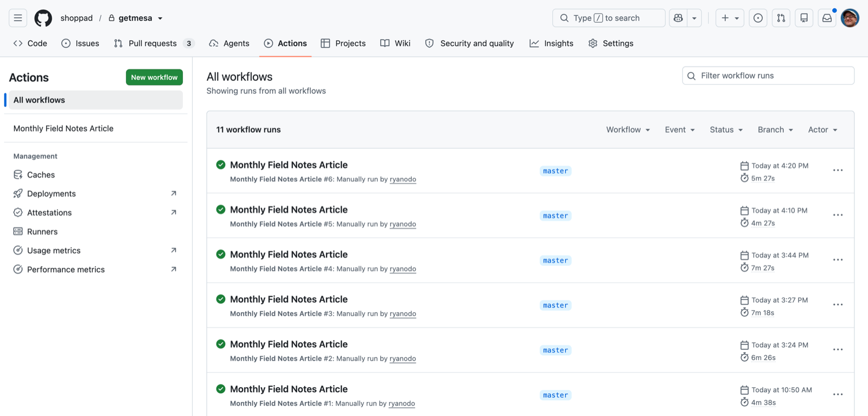
Task: Expand the Actor filter dropdown
Action: 823,130
